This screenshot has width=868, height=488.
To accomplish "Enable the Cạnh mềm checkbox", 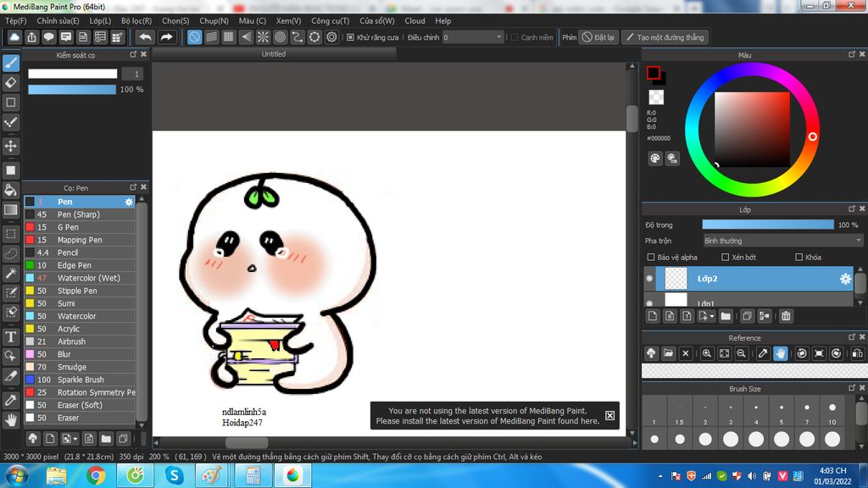I will point(515,37).
